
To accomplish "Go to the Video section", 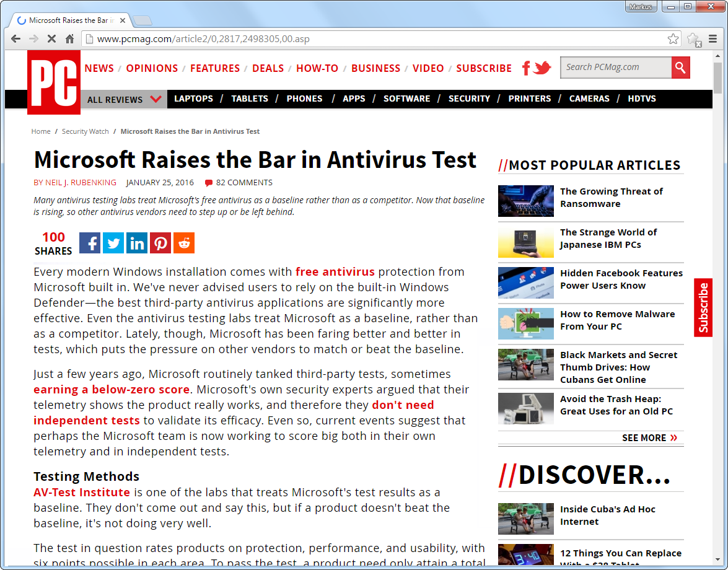I will click(428, 68).
